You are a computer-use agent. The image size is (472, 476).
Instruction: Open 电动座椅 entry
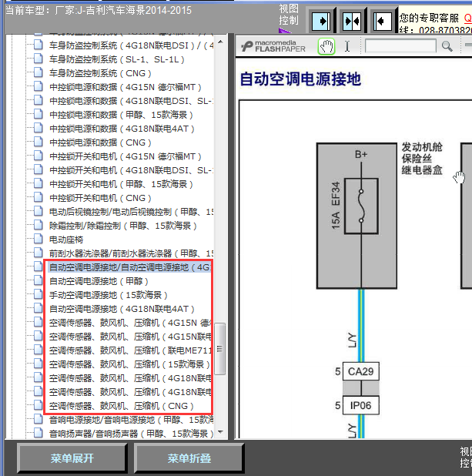pyautogui.click(x=66, y=240)
